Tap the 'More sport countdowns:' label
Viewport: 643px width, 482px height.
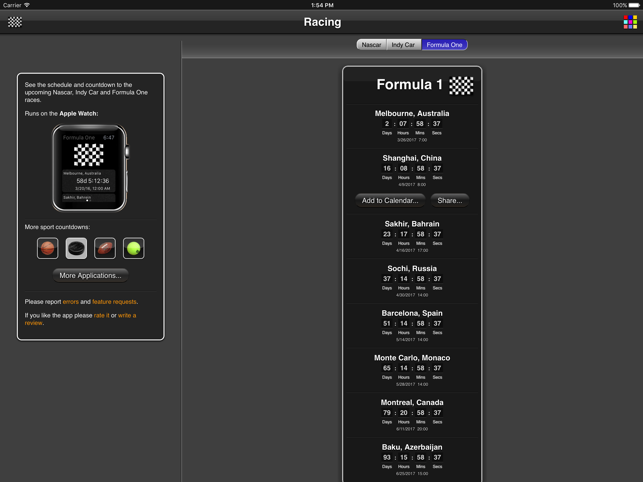57,227
